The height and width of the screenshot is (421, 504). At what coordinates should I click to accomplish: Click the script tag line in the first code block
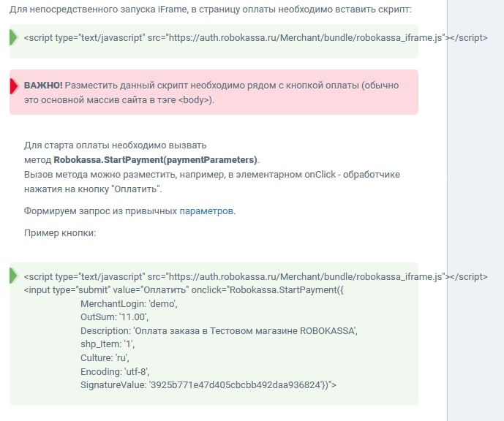[x=255, y=37]
